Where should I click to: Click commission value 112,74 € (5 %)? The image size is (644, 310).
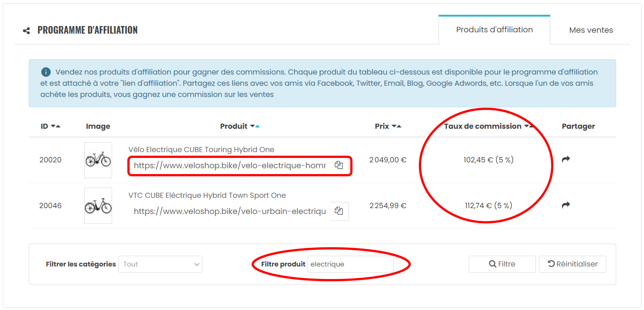(x=488, y=205)
